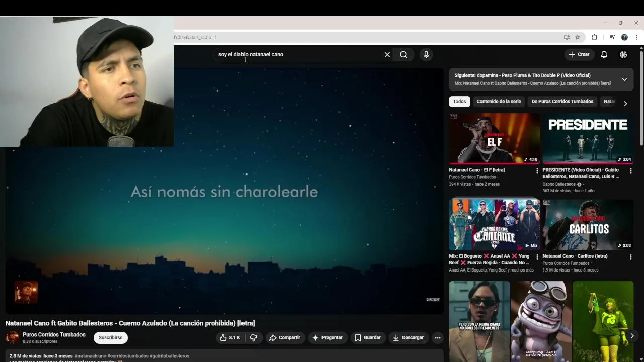The image size is (644, 362).
Task: Open Short 'Pero con la reina Isabel'
Action: point(479,322)
